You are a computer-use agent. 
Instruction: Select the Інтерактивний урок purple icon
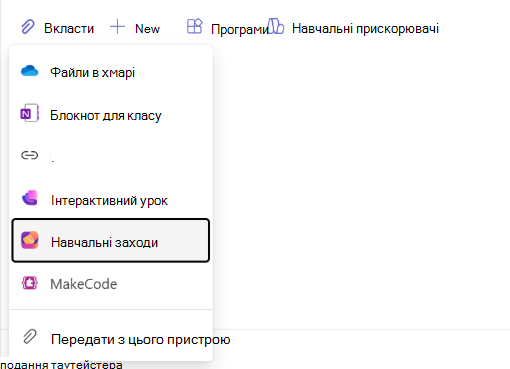pos(30,198)
